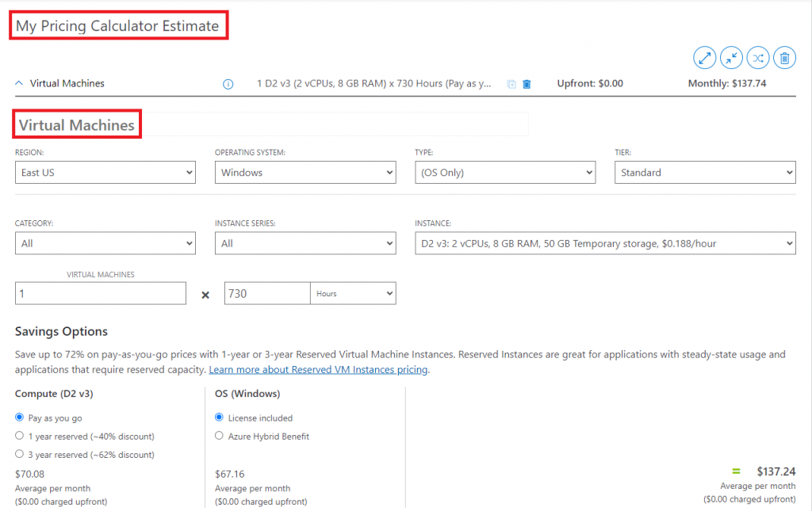Viewport: 812px width, 511px height.
Task: Open the Operating System dropdown showing Windows
Action: pyautogui.click(x=305, y=172)
